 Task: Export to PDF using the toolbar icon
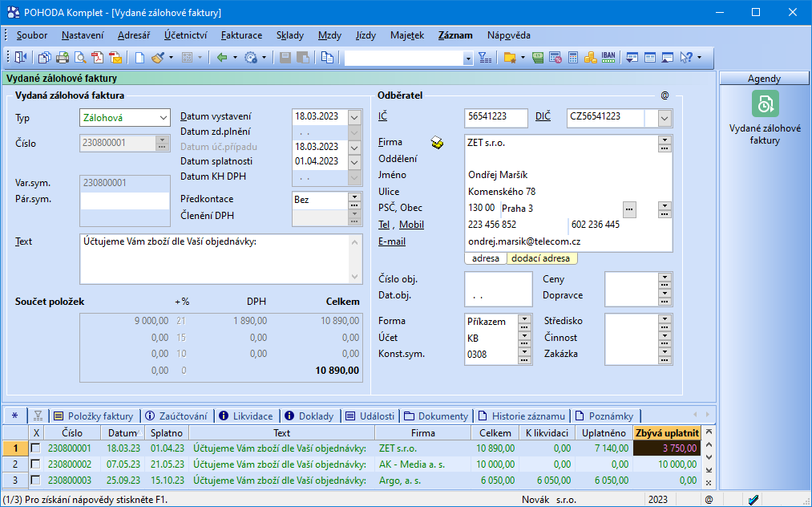click(x=98, y=58)
